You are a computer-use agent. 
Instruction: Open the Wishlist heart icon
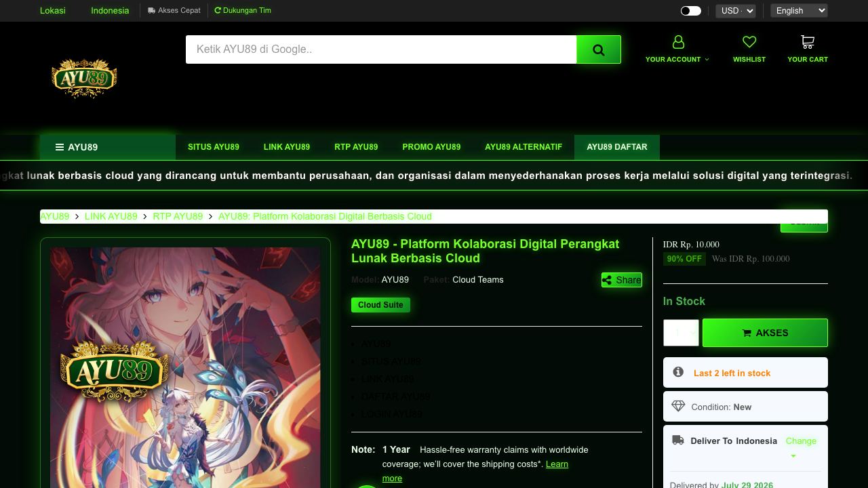coord(749,42)
